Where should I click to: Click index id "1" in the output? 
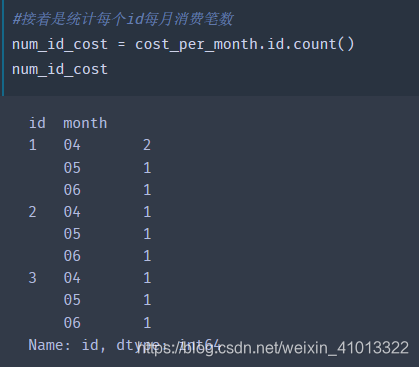tap(32, 145)
